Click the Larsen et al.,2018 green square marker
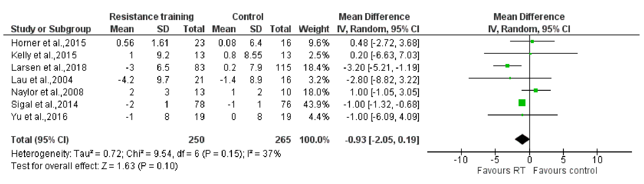This screenshot has height=184, width=644. pyautogui.click(x=507, y=66)
